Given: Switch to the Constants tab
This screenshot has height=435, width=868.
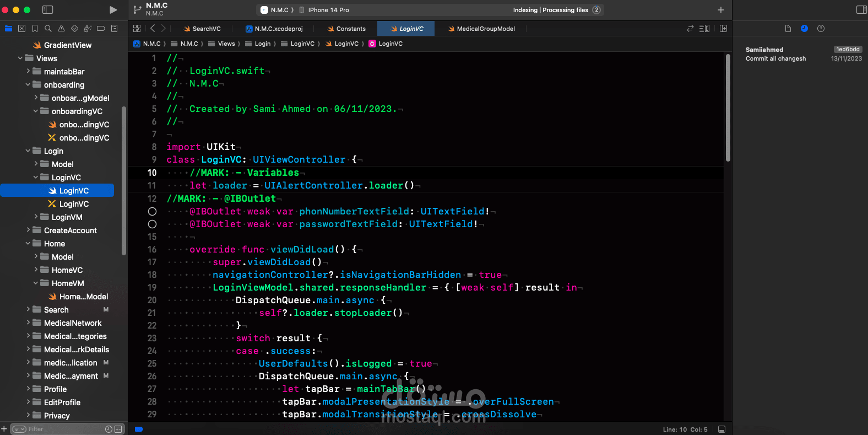Looking at the screenshot, I should [x=346, y=29].
